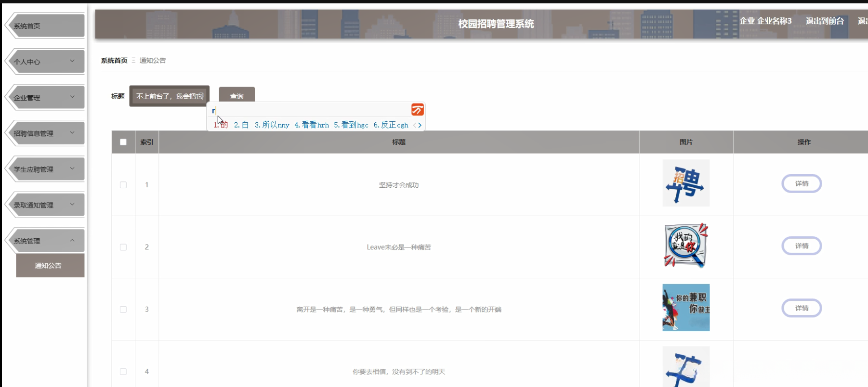Choose IME candidate 3 所以
The height and width of the screenshot is (387, 868).
pyautogui.click(x=272, y=125)
